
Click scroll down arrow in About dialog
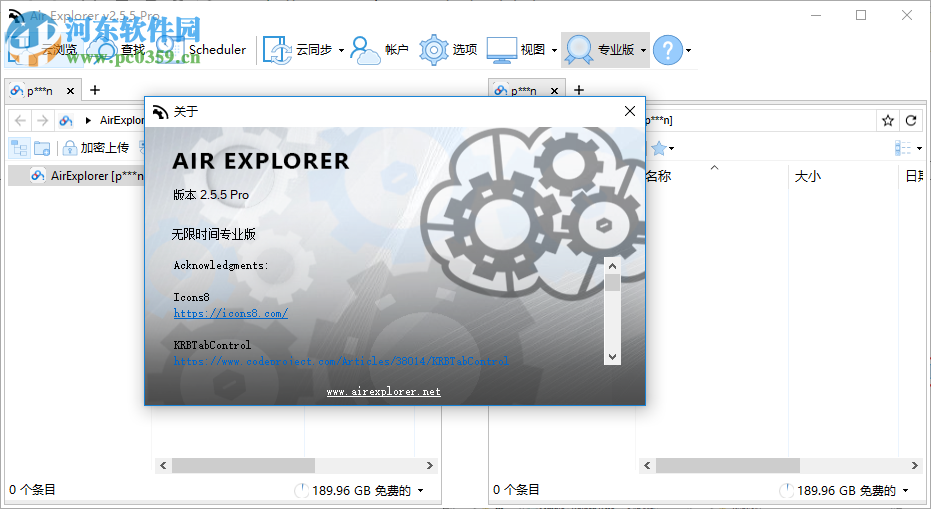613,357
